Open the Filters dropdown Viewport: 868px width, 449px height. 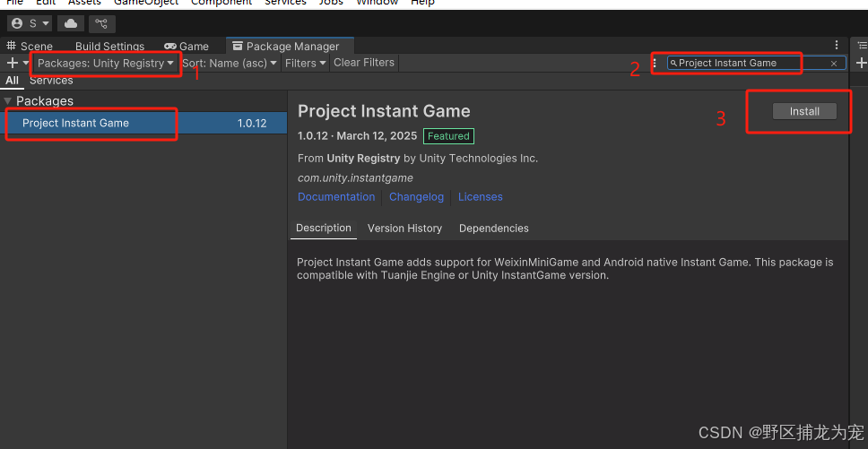coord(306,63)
